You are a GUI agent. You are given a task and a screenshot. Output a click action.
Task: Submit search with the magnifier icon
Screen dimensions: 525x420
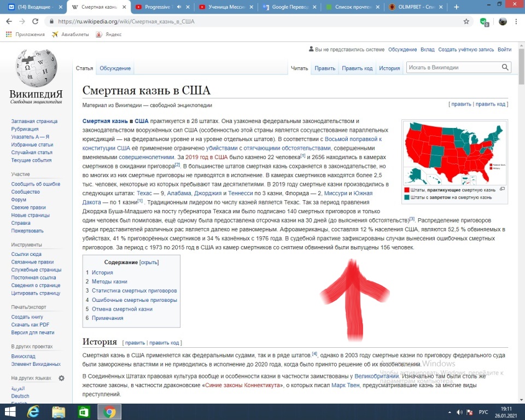click(x=505, y=67)
